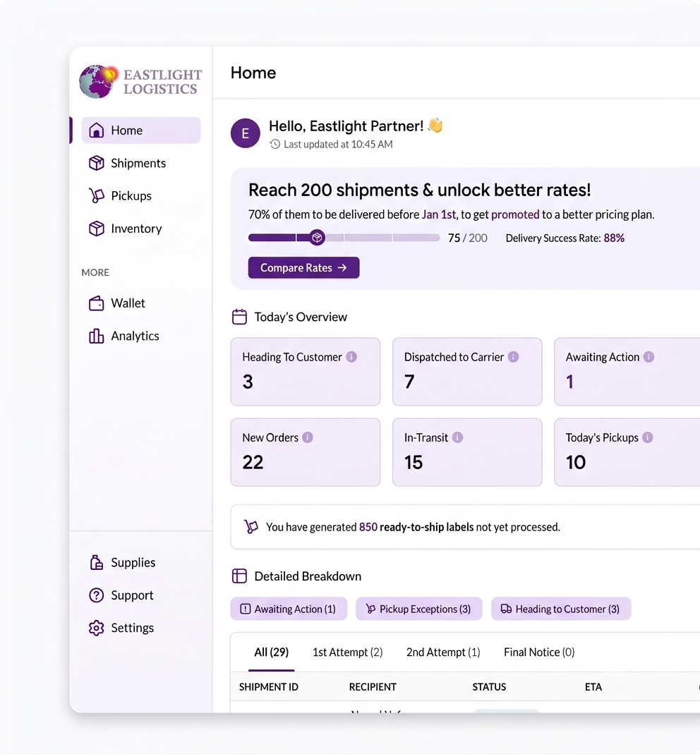The width and height of the screenshot is (700, 754).
Task: Click the Pickups hand-truck icon in sidebar
Action: coord(96,195)
